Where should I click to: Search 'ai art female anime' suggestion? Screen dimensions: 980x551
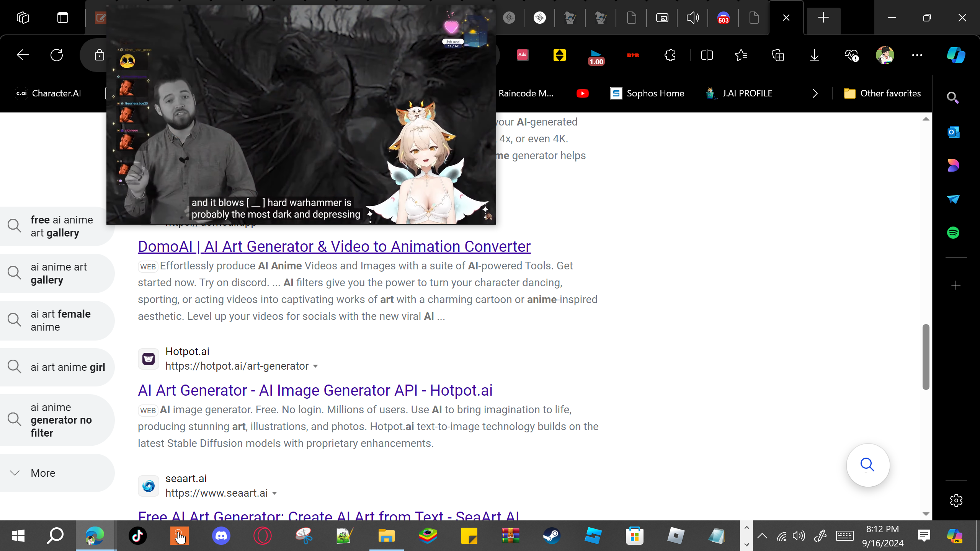coord(57,320)
